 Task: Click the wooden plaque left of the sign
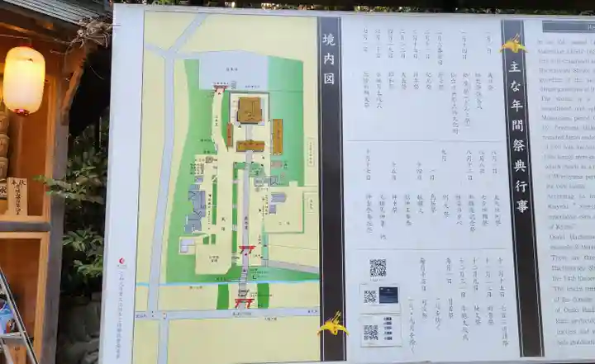pos(17,196)
